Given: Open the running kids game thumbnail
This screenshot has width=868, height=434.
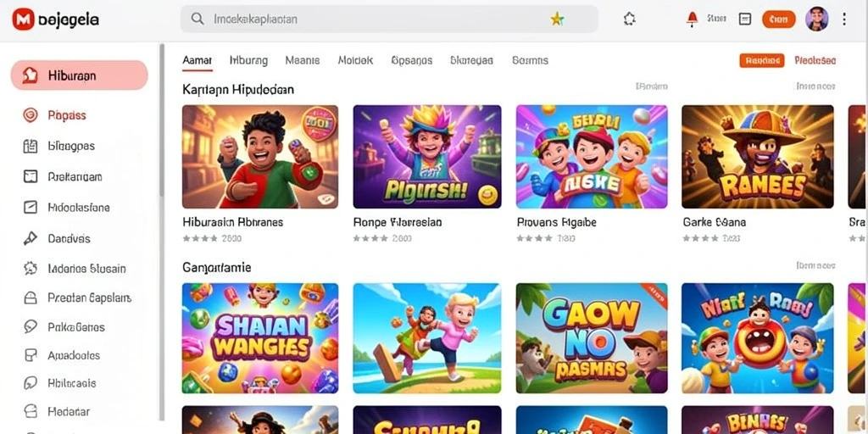Looking at the screenshot, I should click(x=427, y=338).
